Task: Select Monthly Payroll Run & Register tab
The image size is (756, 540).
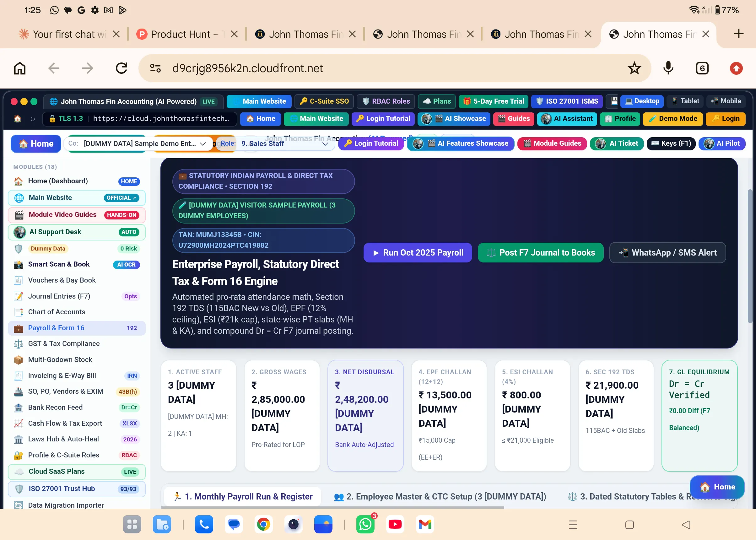Action: click(x=243, y=496)
